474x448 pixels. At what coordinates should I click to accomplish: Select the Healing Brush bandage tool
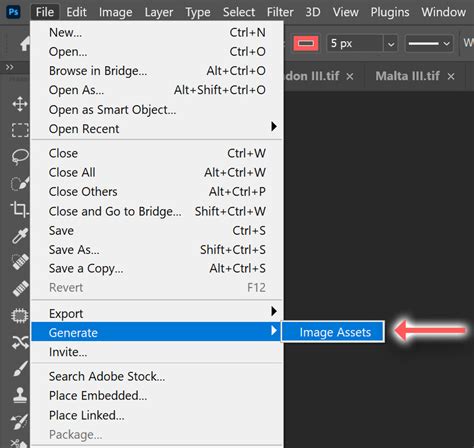(x=20, y=288)
